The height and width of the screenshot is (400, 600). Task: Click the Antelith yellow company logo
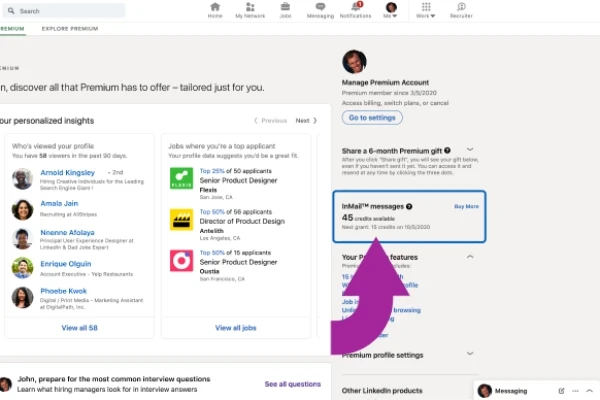[181, 219]
